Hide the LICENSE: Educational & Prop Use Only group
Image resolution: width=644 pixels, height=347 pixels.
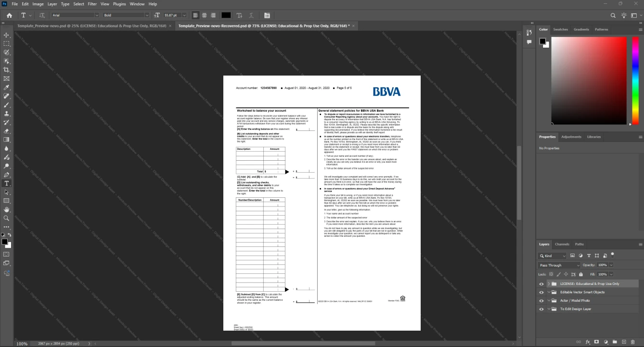pos(541,284)
